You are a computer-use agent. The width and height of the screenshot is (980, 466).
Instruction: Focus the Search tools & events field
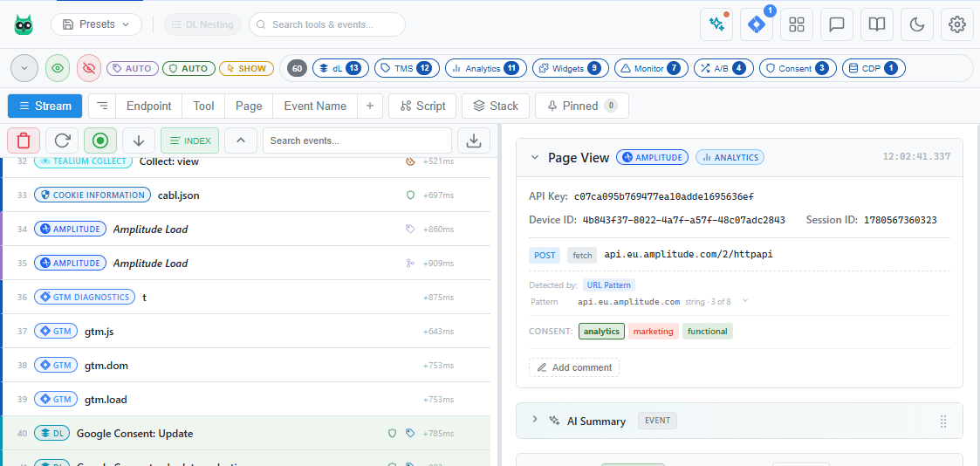[x=327, y=24]
